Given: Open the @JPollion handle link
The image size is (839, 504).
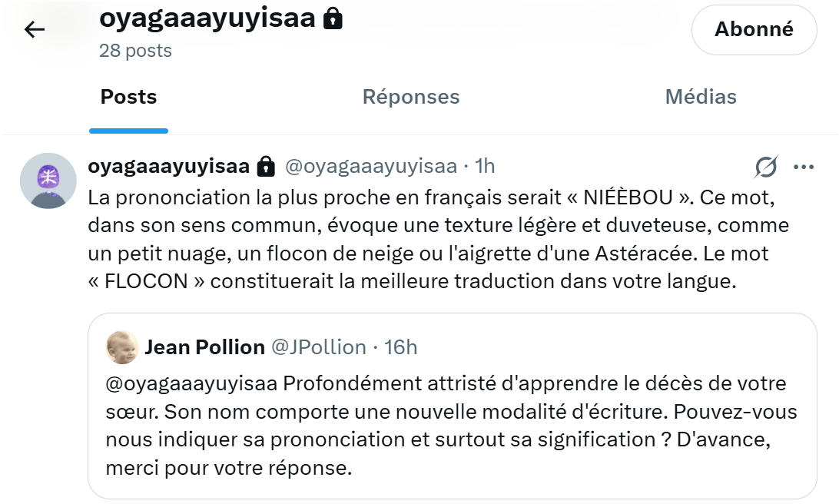Looking at the screenshot, I should (319, 347).
